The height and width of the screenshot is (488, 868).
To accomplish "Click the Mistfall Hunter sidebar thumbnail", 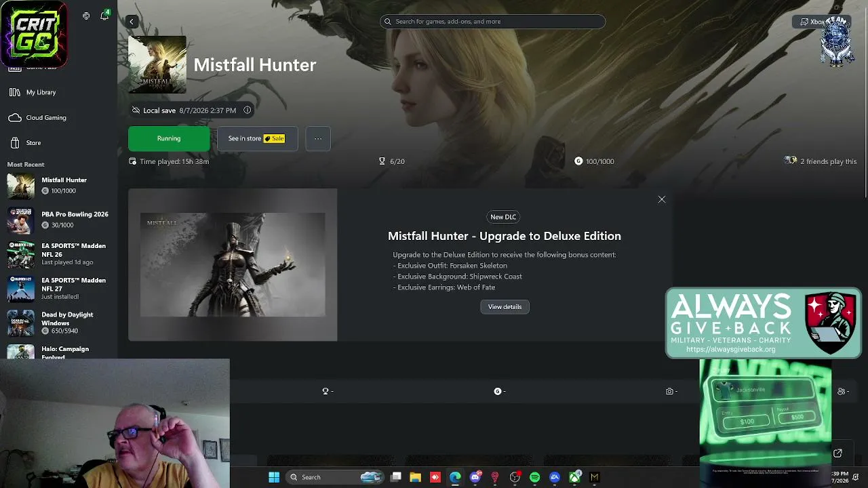I will (x=20, y=186).
